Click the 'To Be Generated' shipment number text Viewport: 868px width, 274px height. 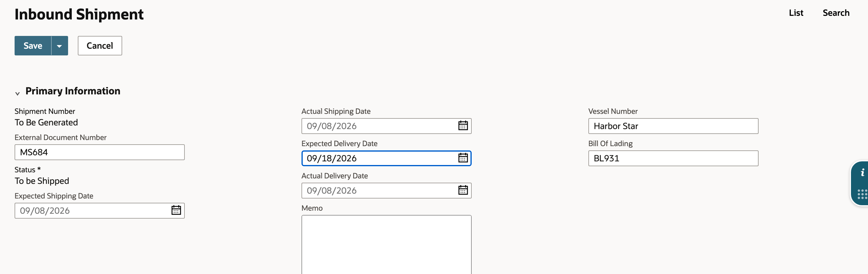(x=46, y=122)
